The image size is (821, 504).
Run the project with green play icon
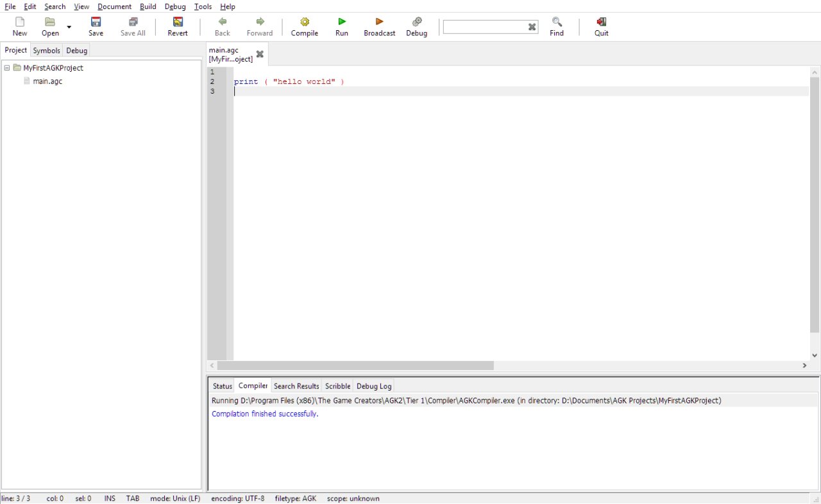(342, 22)
